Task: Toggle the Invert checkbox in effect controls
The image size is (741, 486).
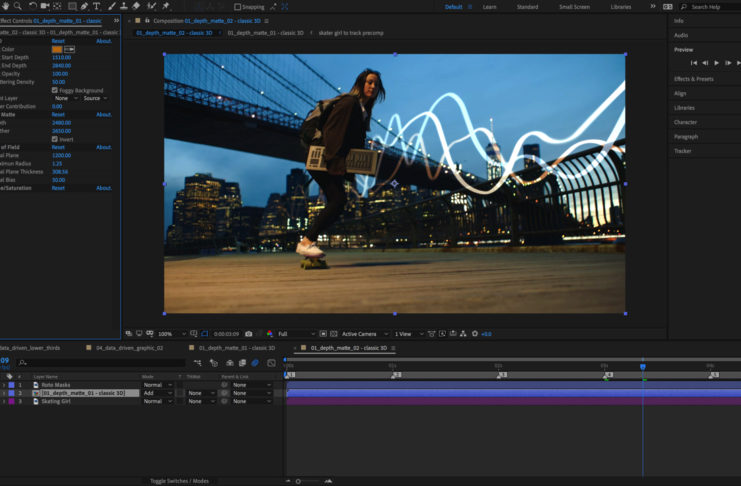Action: 55,139
